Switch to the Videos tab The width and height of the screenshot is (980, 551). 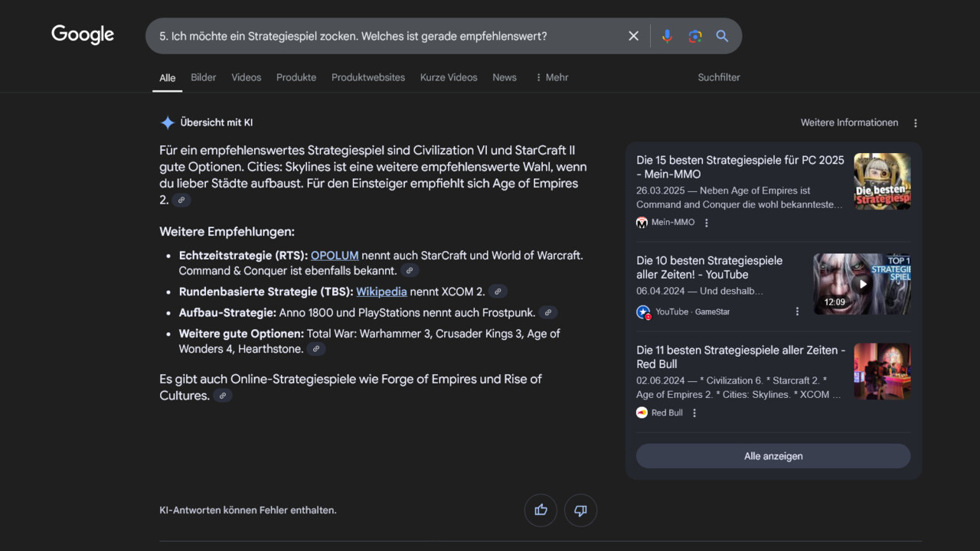coord(247,77)
